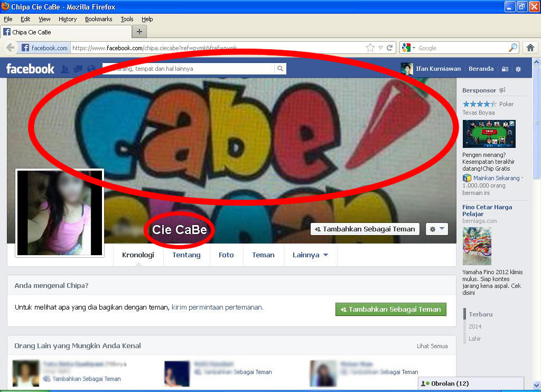
Task: Open the File menu
Action: tap(8, 19)
